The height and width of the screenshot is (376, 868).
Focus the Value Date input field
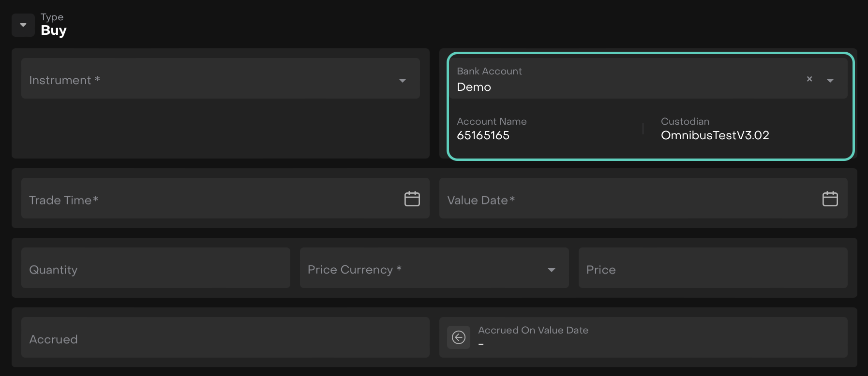624,199
